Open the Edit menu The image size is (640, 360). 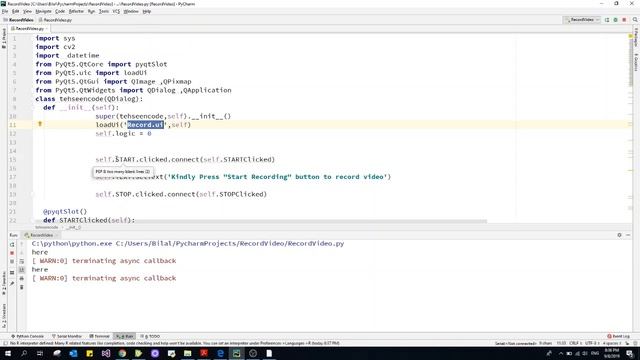[16, 11]
